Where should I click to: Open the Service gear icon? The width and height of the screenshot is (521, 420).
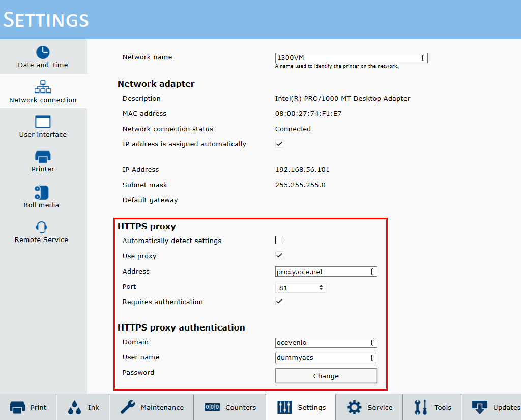354,407
